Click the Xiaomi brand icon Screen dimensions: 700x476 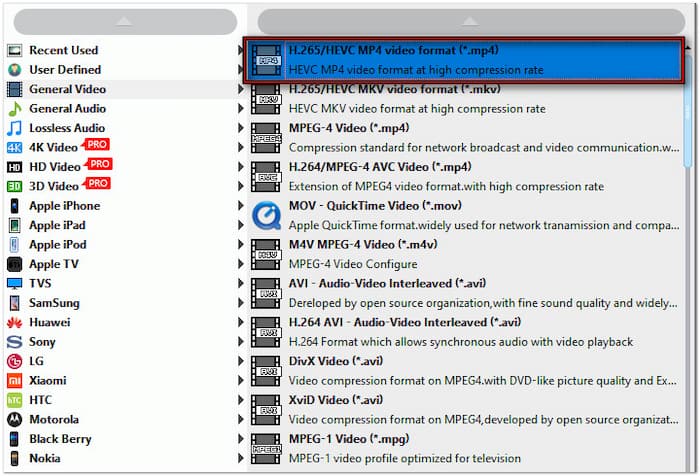(14, 380)
